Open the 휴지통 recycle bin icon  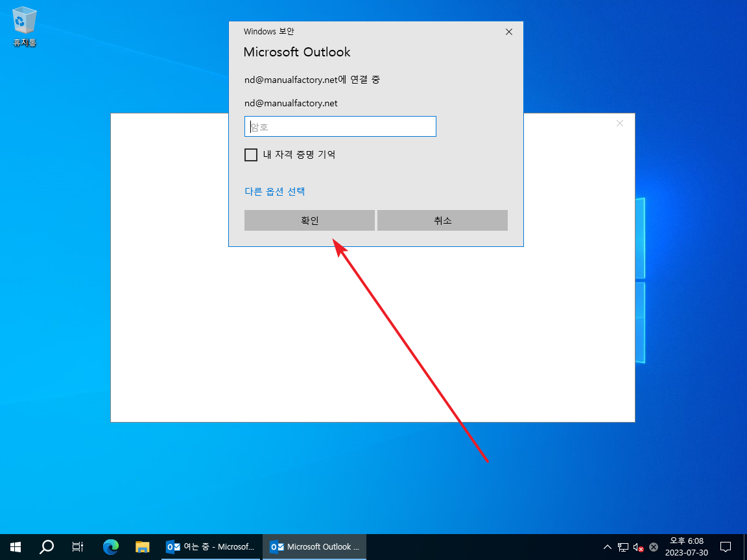coord(24,27)
